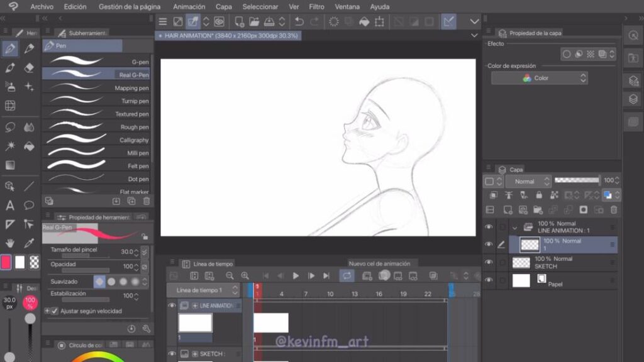Adjust Tamaño del pincel stepper arrows
This screenshot has width=644, height=362.
point(136,252)
